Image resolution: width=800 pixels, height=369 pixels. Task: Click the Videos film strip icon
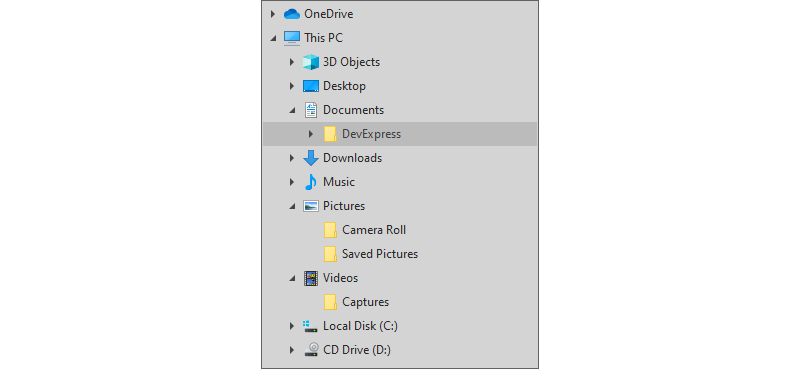point(311,278)
